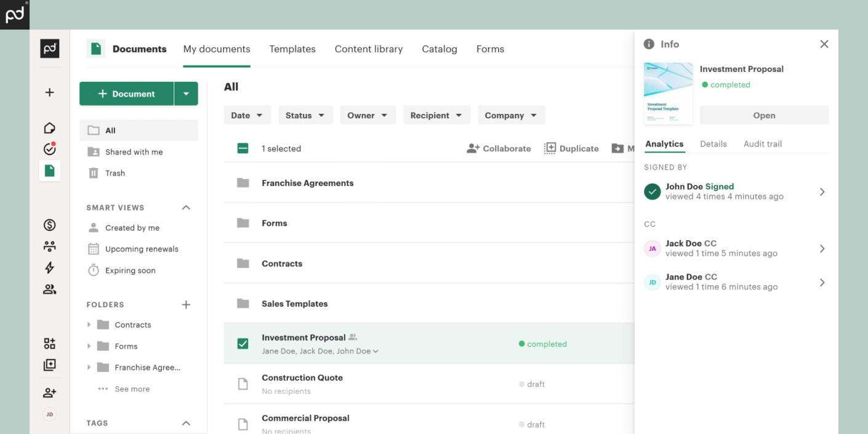The width and height of the screenshot is (868, 434).
Task: Open the Templates tab in the top navigation
Action: 292,49
